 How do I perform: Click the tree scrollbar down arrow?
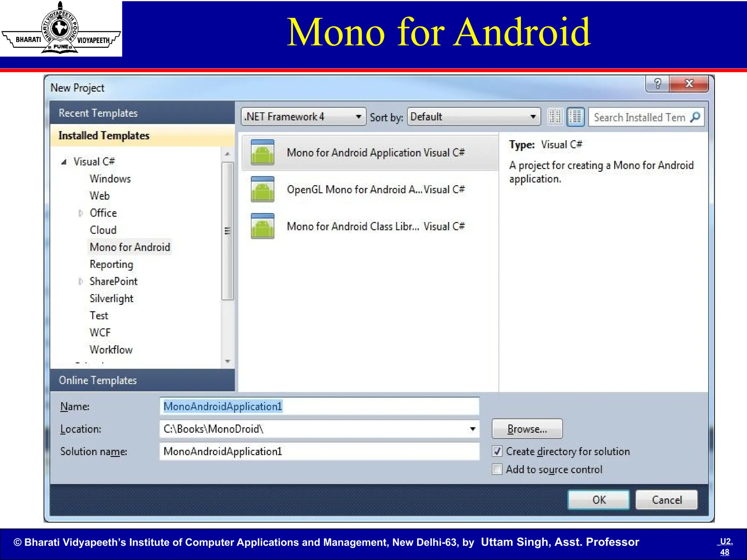pyautogui.click(x=228, y=361)
